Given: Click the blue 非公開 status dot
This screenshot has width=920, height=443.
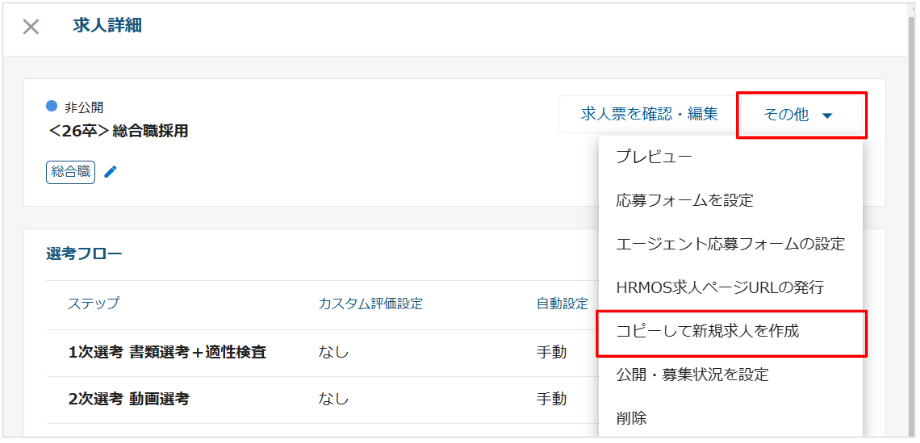Looking at the screenshot, I should pyautogui.click(x=52, y=106).
